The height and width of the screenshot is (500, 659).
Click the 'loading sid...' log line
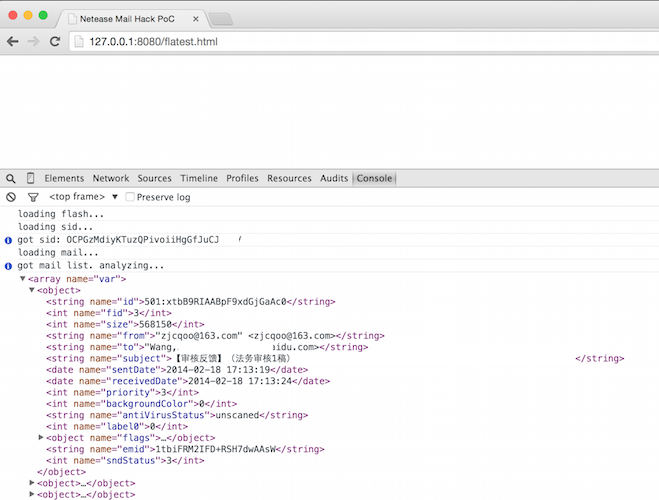(x=55, y=227)
